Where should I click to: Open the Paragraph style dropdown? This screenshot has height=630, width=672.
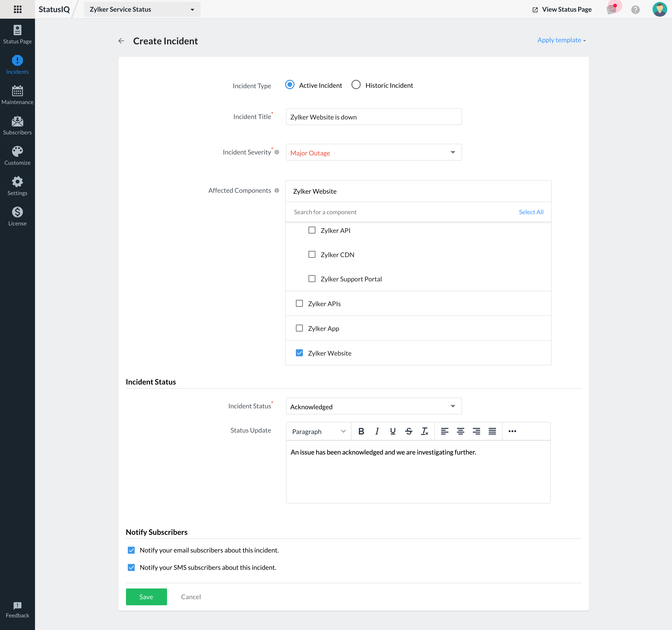tap(318, 431)
